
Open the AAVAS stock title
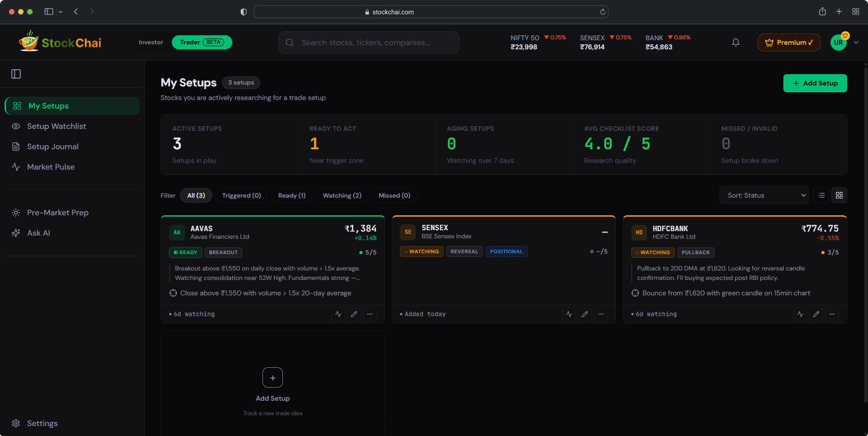coord(201,228)
